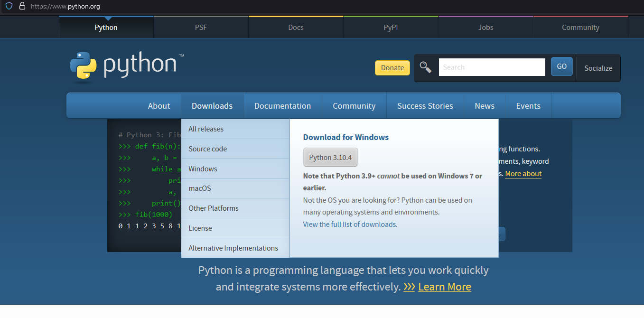Switch to the Jobs top tab
This screenshot has height=318, width=644.
pyautogui.click(x=486, y=28)
